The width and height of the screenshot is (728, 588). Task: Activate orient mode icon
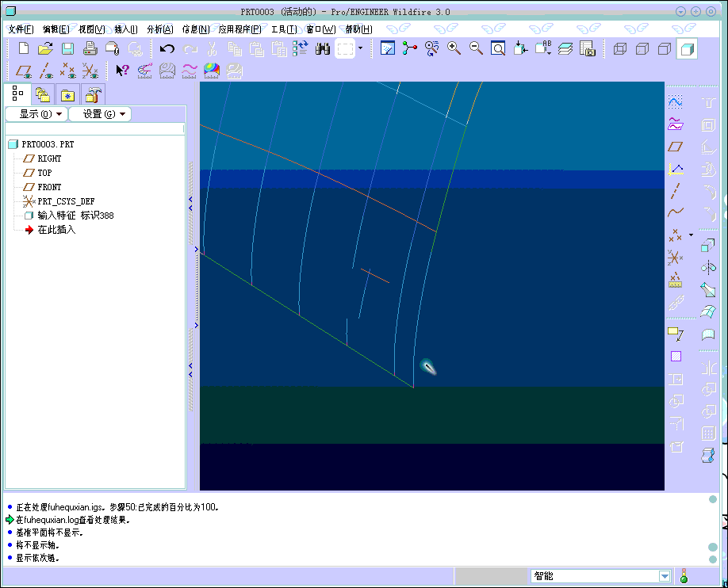(431, 48)
